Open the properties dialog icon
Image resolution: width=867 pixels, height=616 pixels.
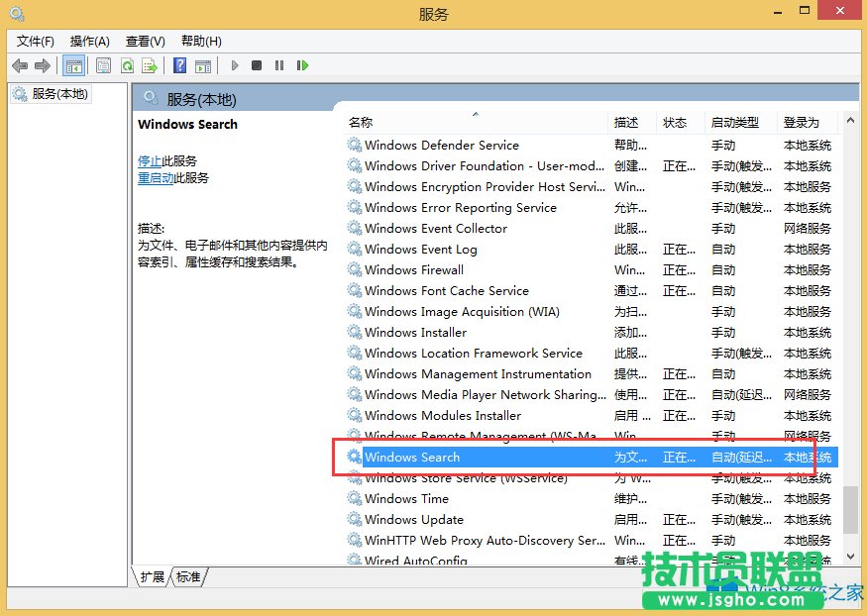pyautogui.click(x=103, y=65)
